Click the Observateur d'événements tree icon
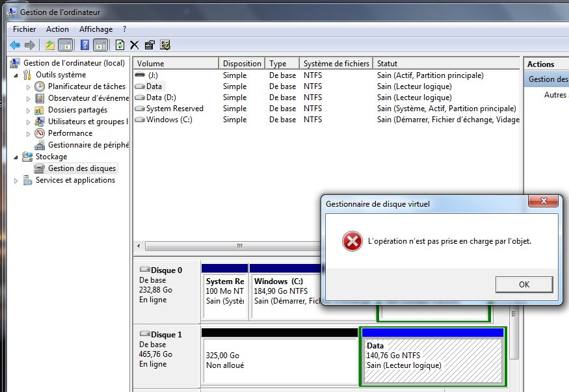This screenshot has width=569, height=392. [x=40, y=98]
